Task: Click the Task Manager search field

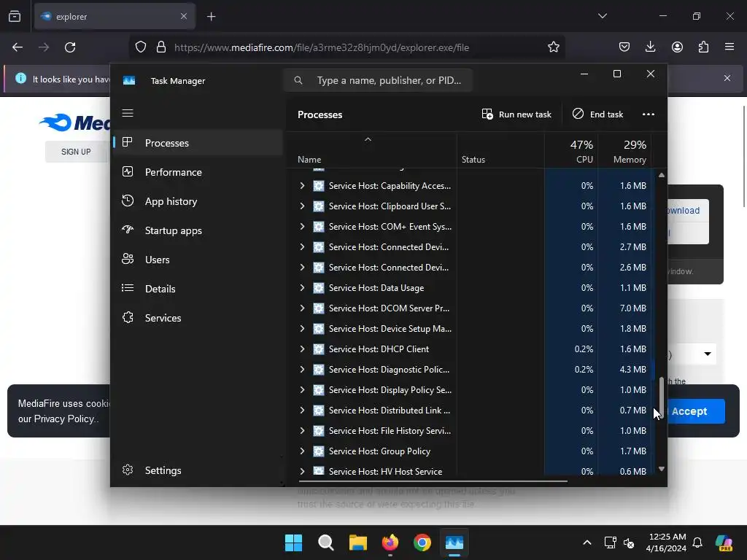Action: (378, 80)
